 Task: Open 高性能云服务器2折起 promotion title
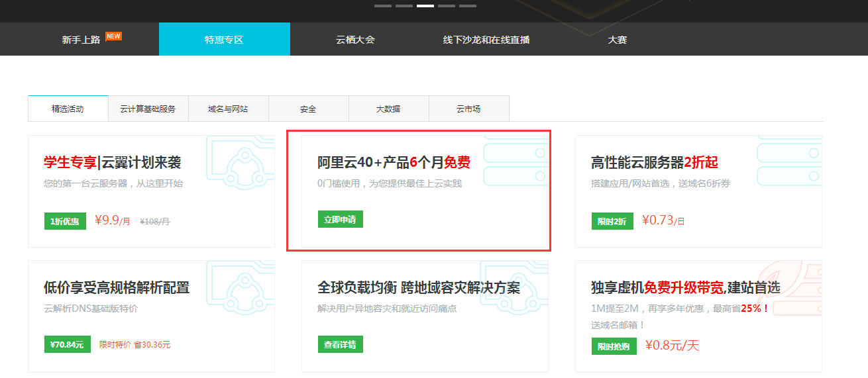click(655, 162)
